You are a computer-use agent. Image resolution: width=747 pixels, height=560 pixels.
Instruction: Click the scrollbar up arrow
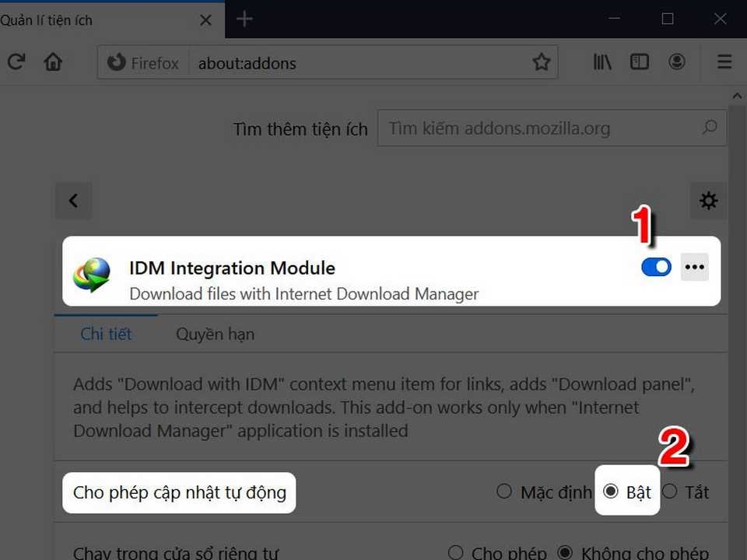click(737, 96)
